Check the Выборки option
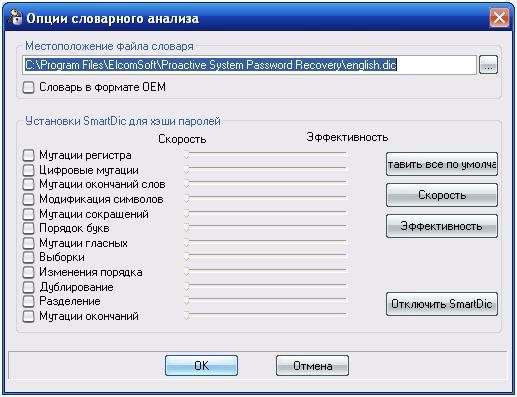Viewport: 517px width, 397px height. pyautogui.click(x=28, y=258)
